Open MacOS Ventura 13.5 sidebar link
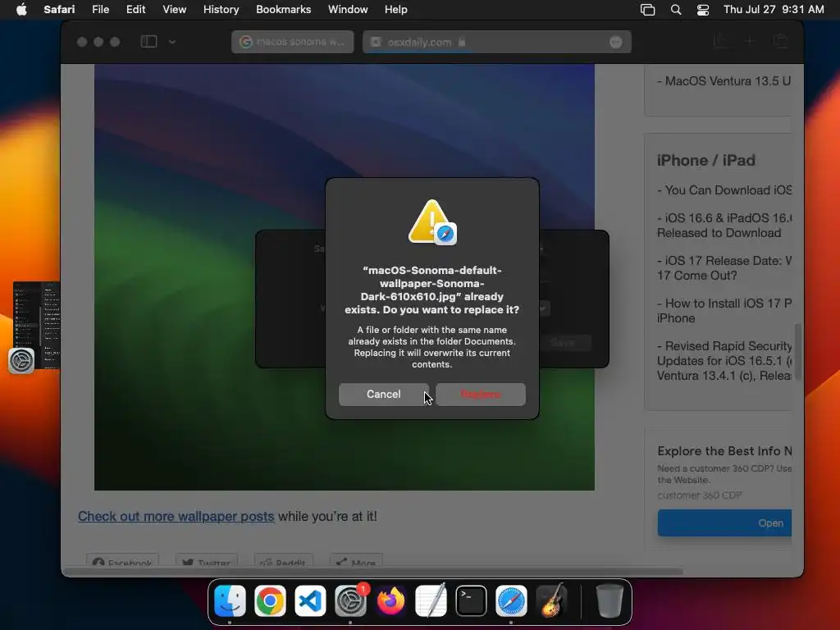 coord(724,81)
